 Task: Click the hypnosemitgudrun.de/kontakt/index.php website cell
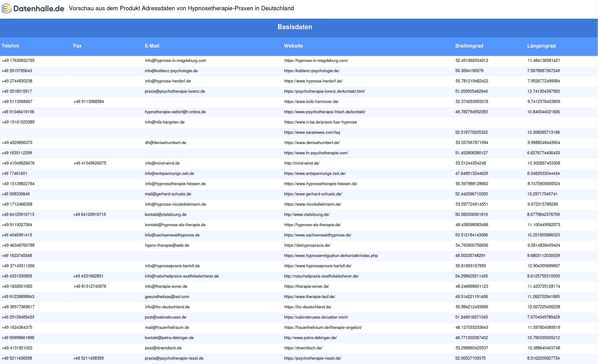click(x=331, y=256)
